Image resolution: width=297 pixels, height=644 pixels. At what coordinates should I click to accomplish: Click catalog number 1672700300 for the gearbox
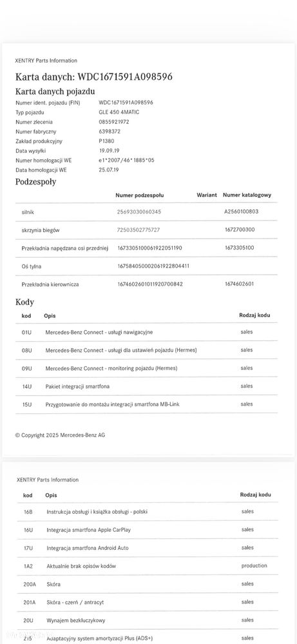[240, 229]
